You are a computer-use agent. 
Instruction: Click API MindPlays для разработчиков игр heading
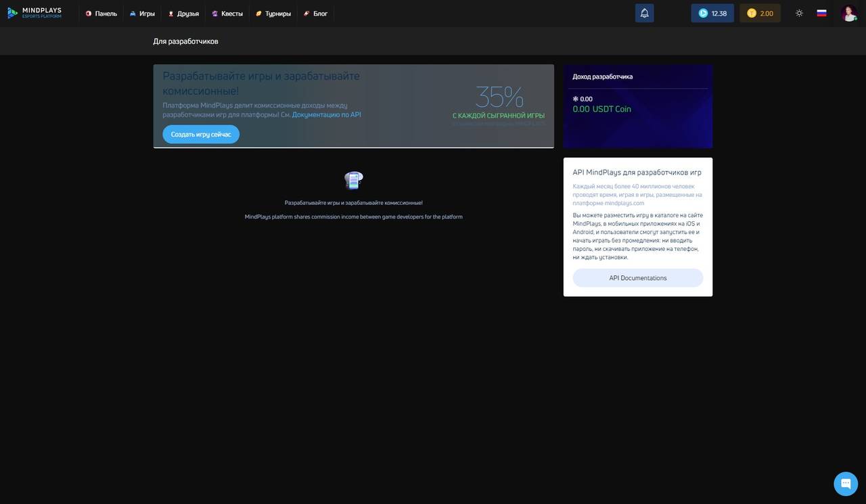click(637, 173)
